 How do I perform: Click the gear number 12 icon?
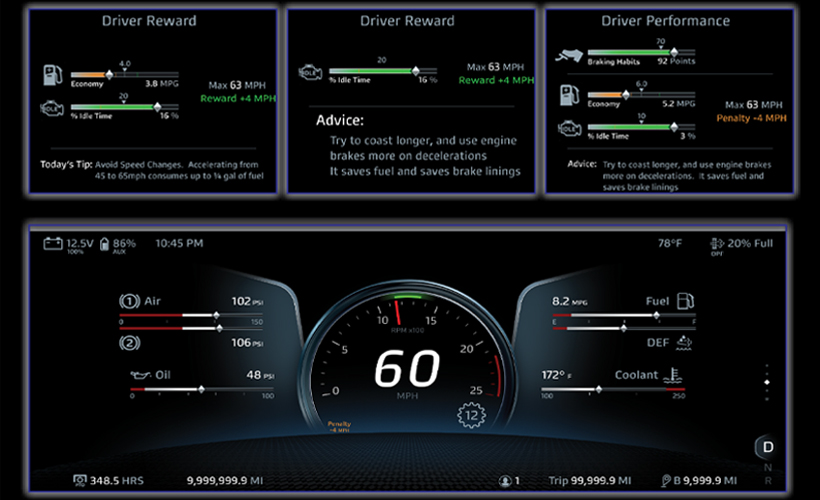tap(471, 415)
